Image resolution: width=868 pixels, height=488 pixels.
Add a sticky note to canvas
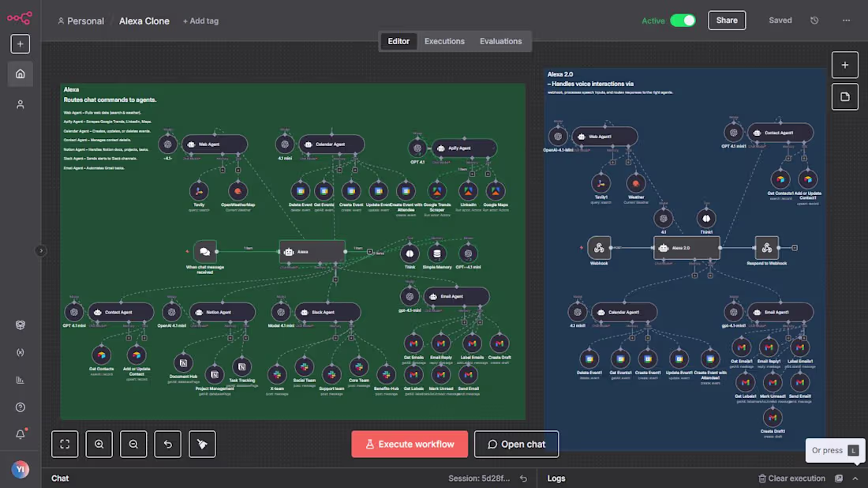[845, 97]
